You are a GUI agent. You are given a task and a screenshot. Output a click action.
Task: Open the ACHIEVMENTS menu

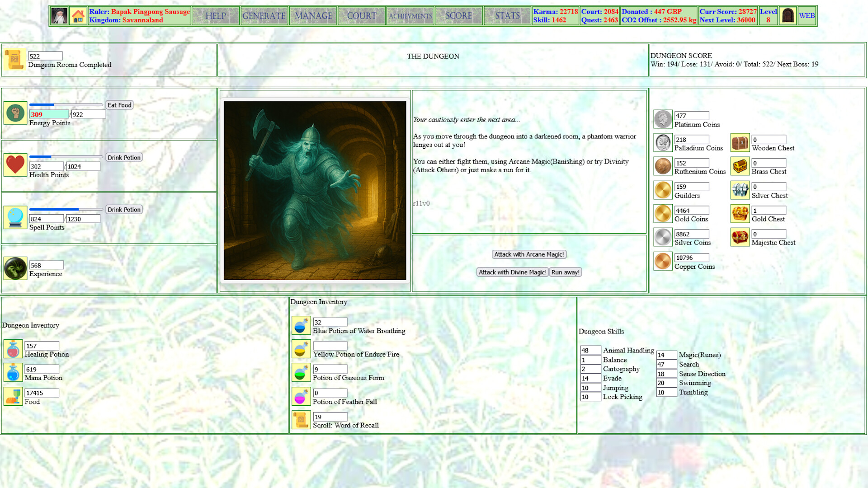(410, 16)
